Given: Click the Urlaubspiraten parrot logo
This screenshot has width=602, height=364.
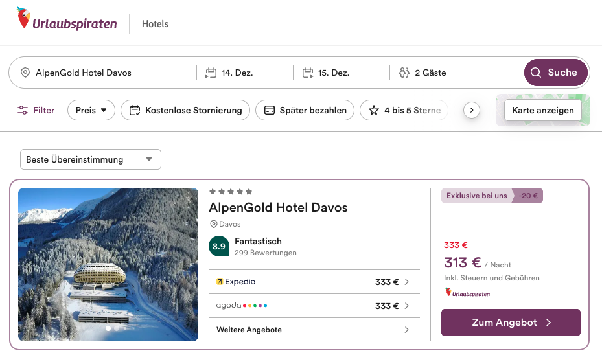Looking at the screenshot, I should 24,19.
